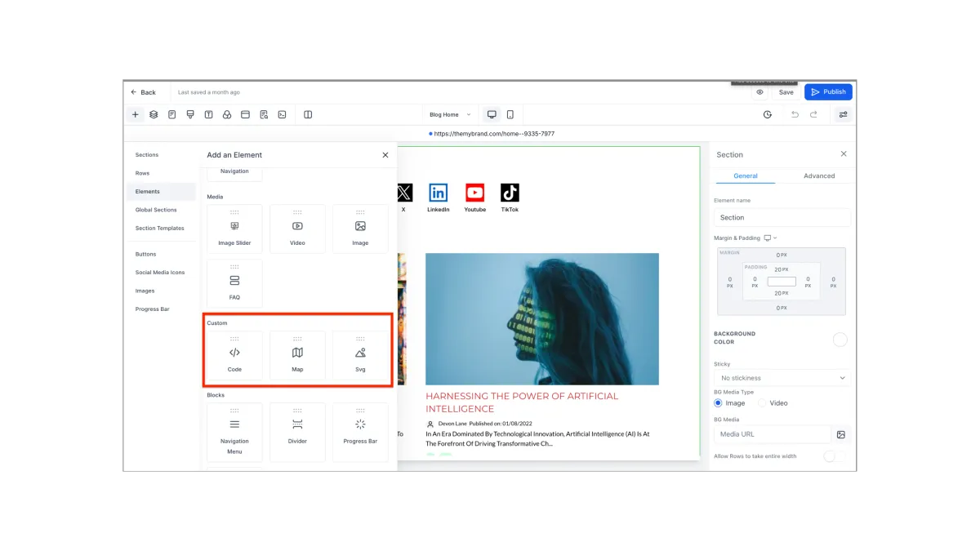Select the Svg custom element

pyautogui.click(x=360, y=357)
